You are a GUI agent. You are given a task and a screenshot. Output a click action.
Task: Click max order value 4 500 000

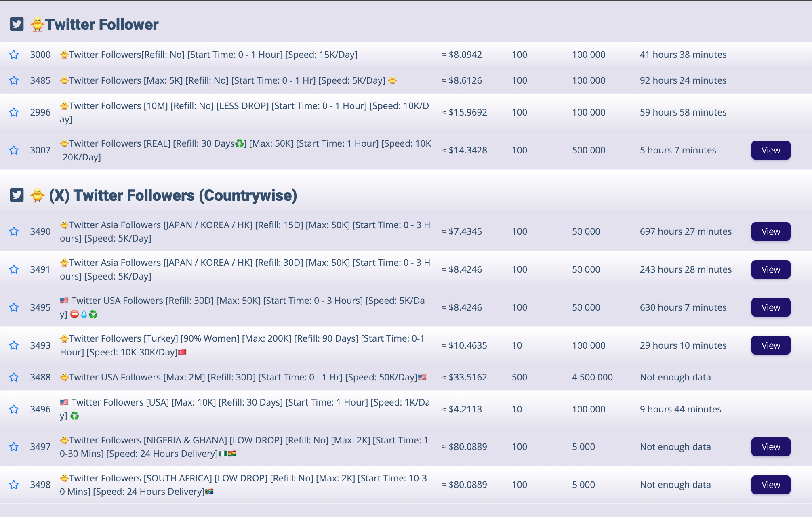pyautogui.click(x=592, y=377)
